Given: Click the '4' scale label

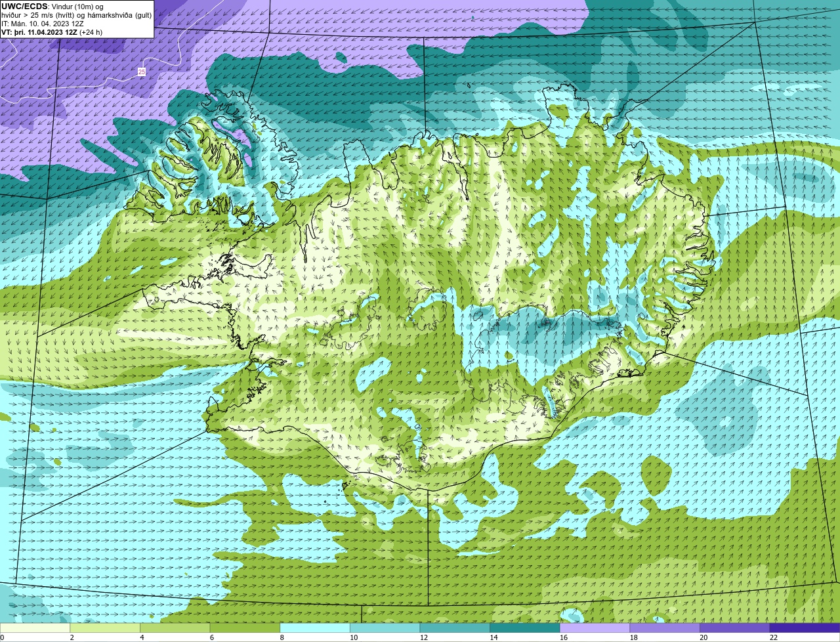Looking at the screenshot, I should point(142,637).
